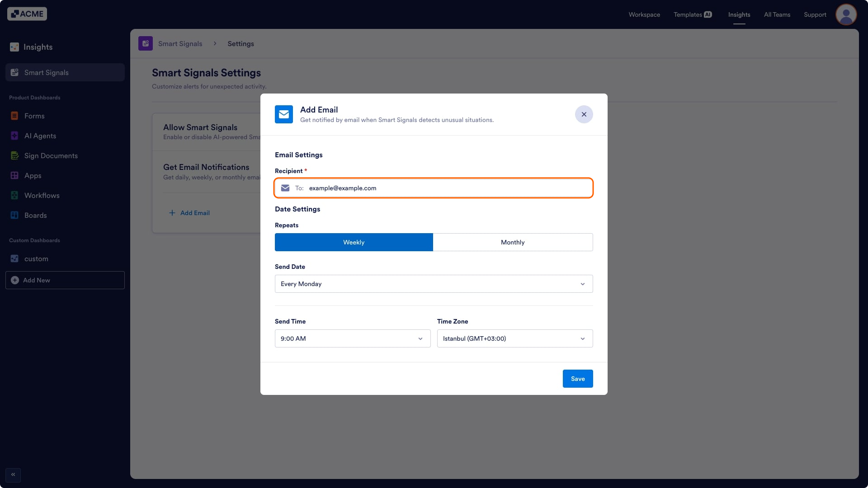The width and height of the screenshot is (868, 488).
Task: Click the ACME logo
Action: (27, 14)
